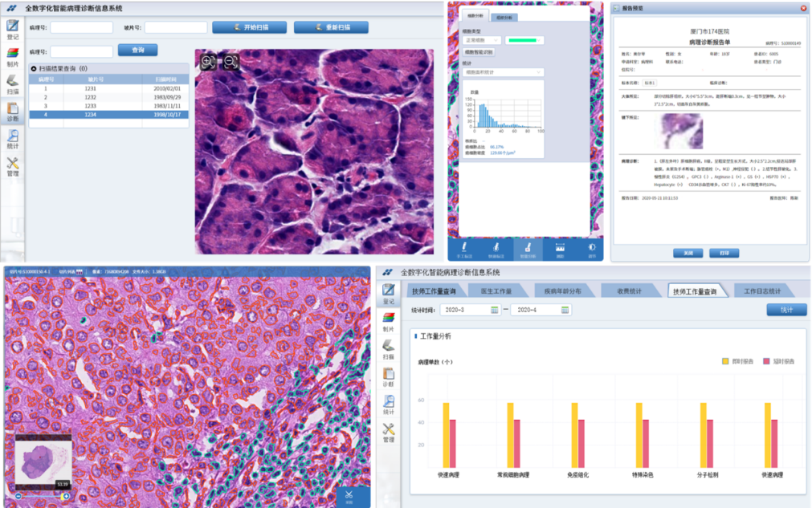Open the 扫描 module in the top-left sidebar

(13, 84)
